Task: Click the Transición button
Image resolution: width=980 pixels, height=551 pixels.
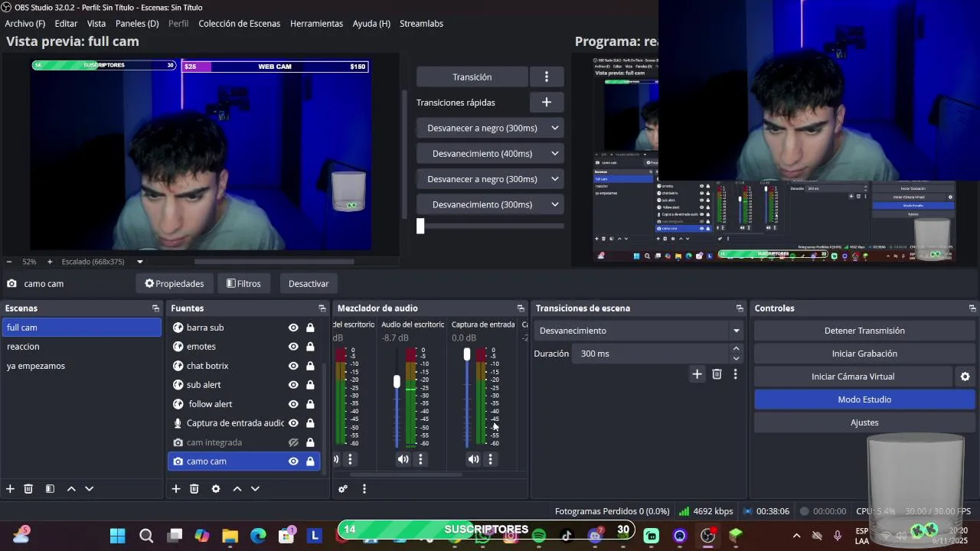Action: point(472,77)
